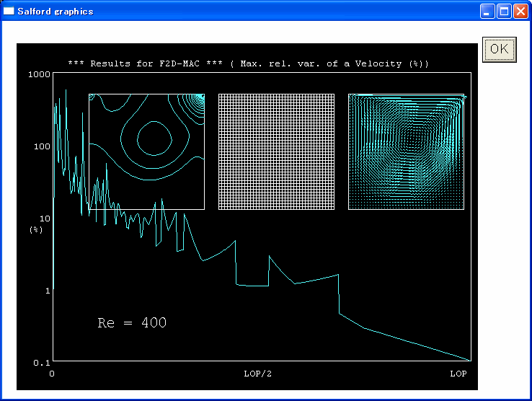532x401 pixels.
Task: Click the '1000' y-axis label
Action: click(x=39, y=74)
